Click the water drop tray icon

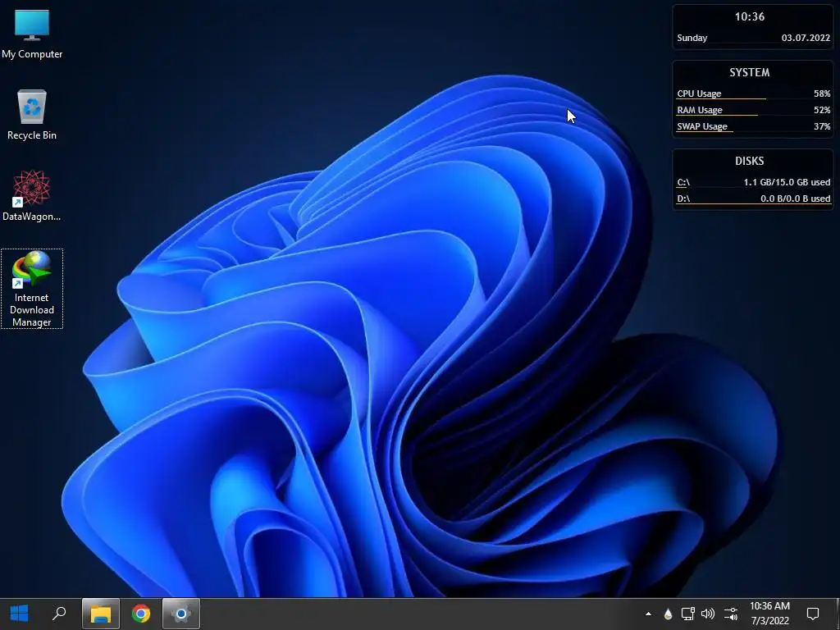(x=668, y=614)
